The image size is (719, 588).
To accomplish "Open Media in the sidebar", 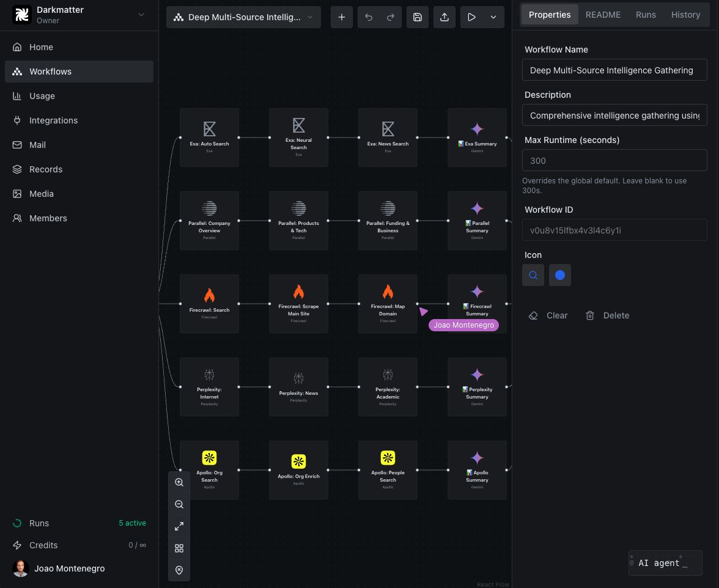I will click(x=79, y=194).
